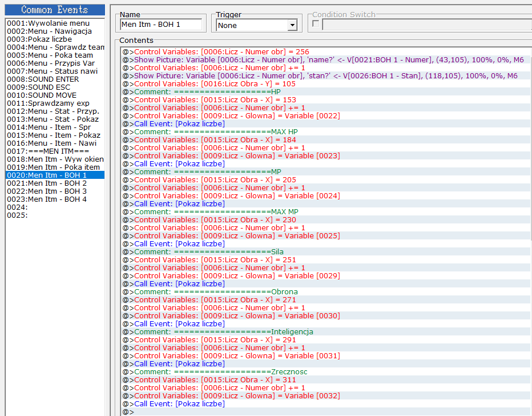Select the Glowna = Variable [0032] line
This screenshot has width=532, height=416.
(325, 396)
